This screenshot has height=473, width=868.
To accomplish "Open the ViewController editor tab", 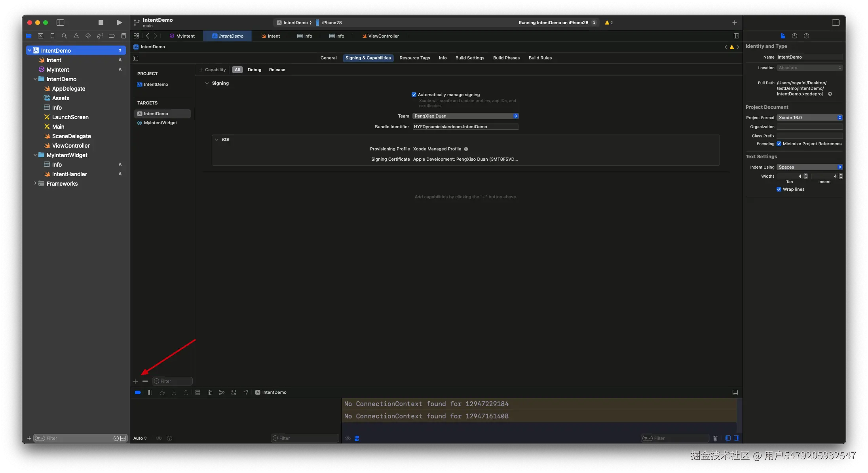I will coord(380,36).
